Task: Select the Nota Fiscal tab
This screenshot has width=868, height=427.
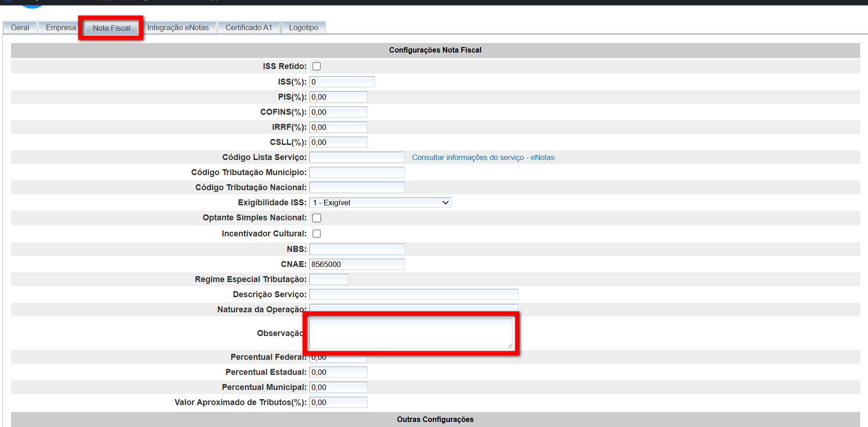Action: coord(112,28)
